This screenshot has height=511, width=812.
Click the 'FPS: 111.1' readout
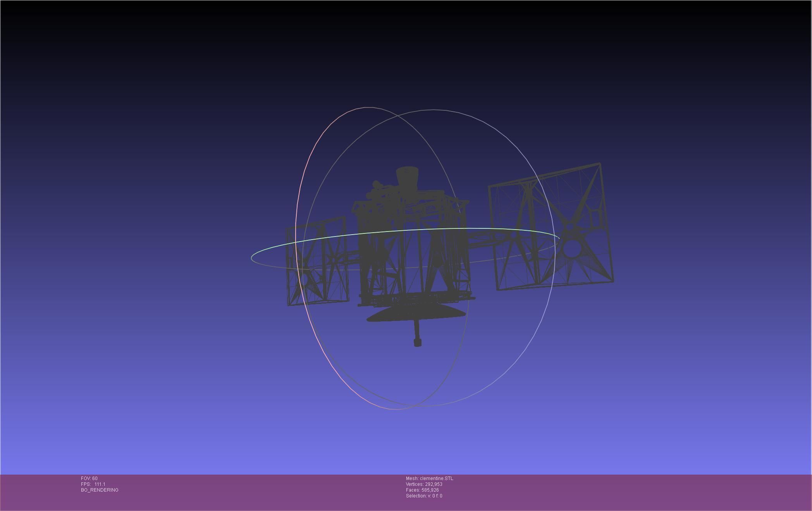tap(93, 484)
